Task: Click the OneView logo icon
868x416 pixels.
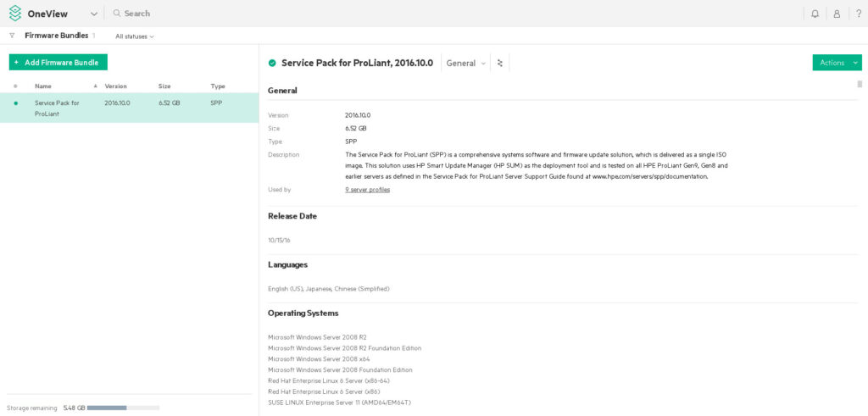Action: tap(15, 14)
